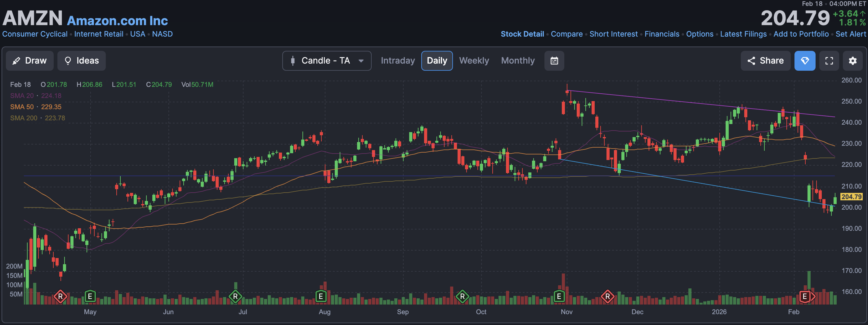Open the Draw tool
Screen dimensions: 868x325
click(x=30, y=60)
